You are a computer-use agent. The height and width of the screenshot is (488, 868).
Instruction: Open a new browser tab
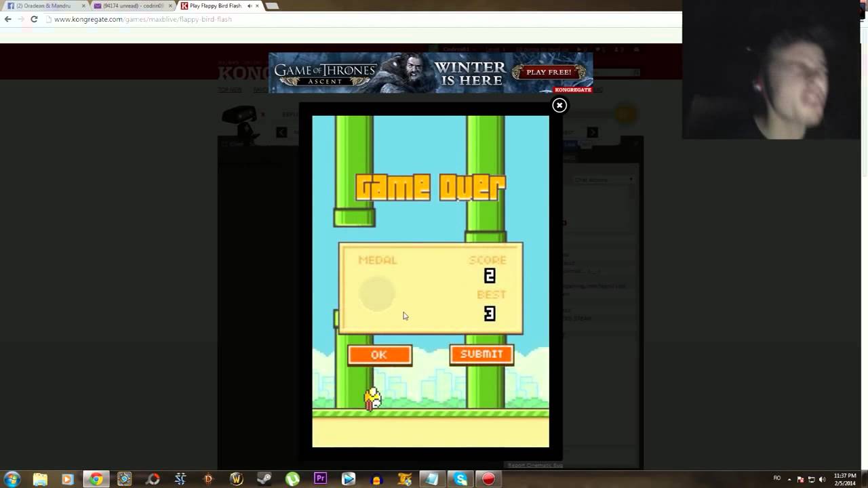(271, 5)
